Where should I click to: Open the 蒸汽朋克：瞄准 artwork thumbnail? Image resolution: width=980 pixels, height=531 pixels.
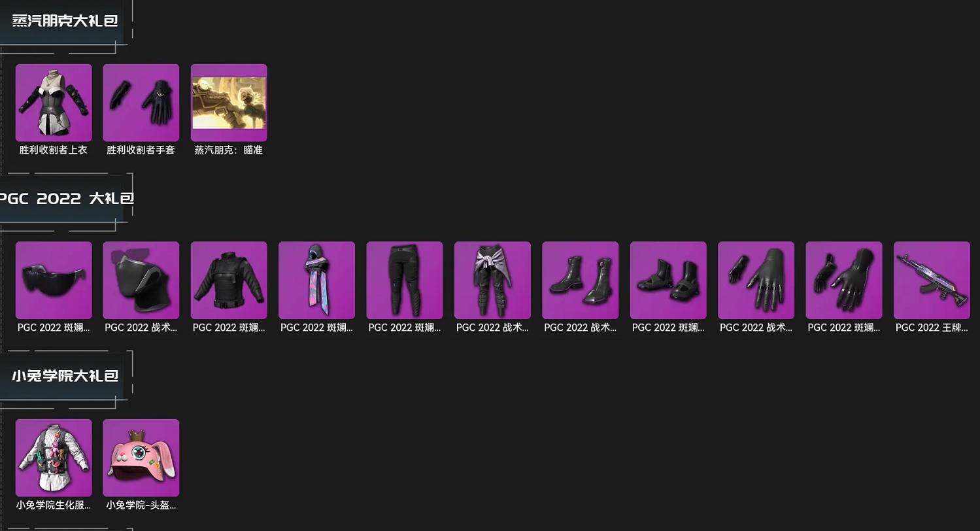pyautogui.click(x=229, y=103)
